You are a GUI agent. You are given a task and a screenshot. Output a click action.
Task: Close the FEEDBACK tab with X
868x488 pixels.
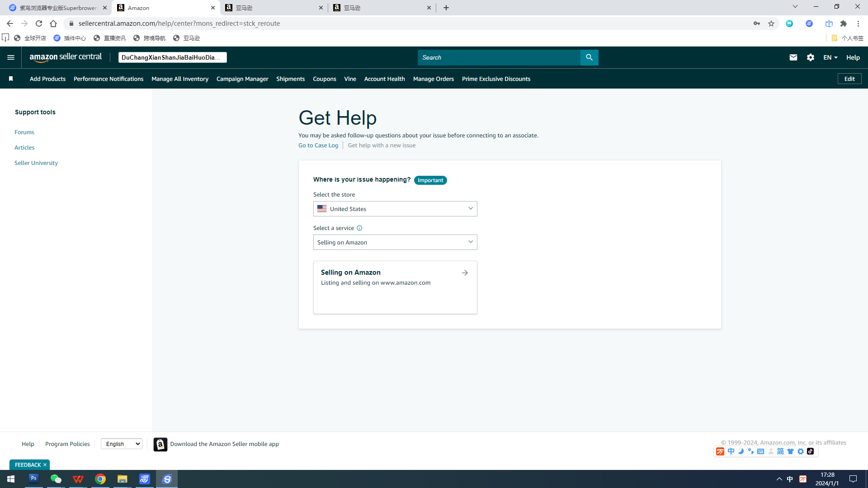tap(45, 465)
